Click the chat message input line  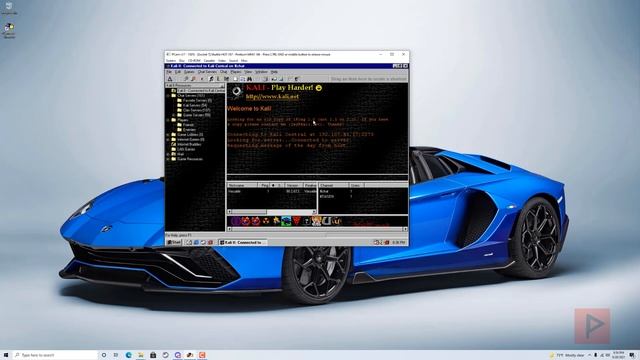click(317, 178)
